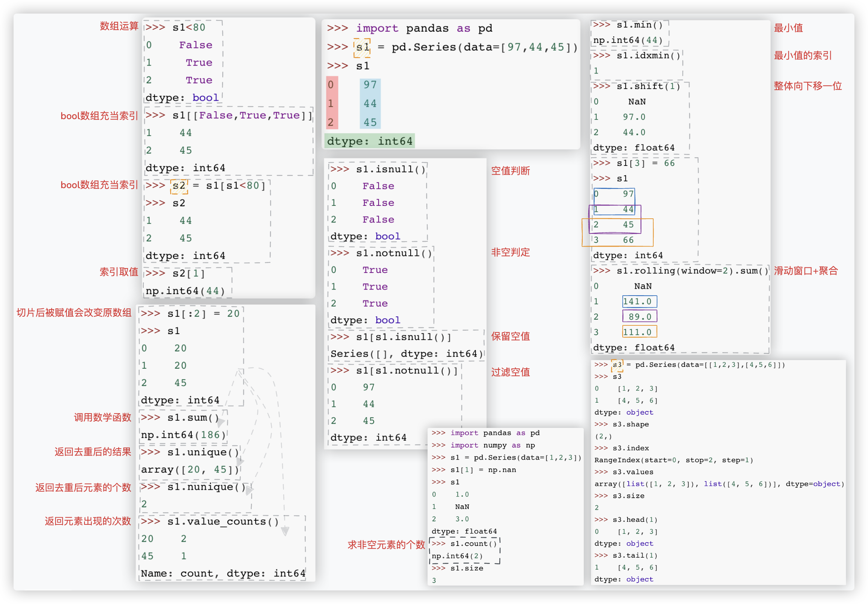Click the blue highlighted value 97
868x604 pixels.
click(370, 84)
